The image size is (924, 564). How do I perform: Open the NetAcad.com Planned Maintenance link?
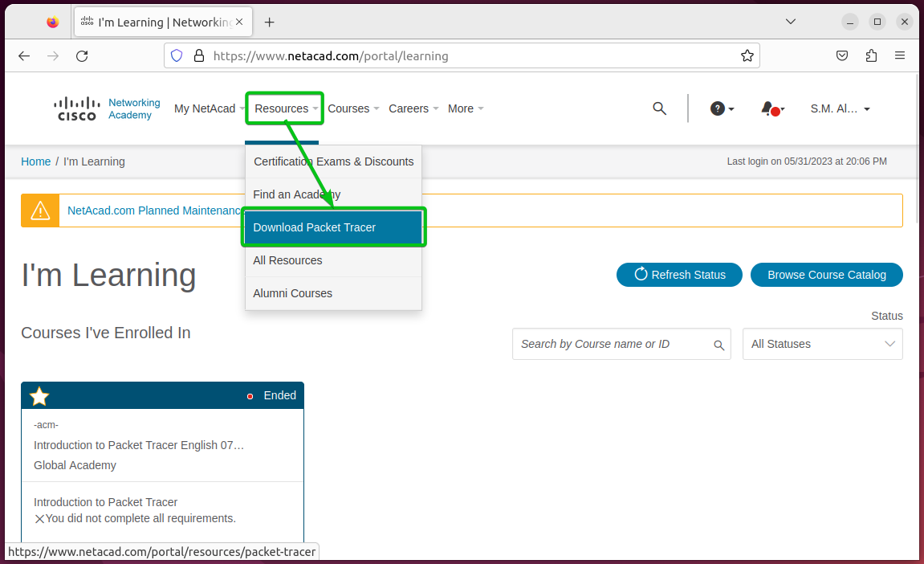154,210
